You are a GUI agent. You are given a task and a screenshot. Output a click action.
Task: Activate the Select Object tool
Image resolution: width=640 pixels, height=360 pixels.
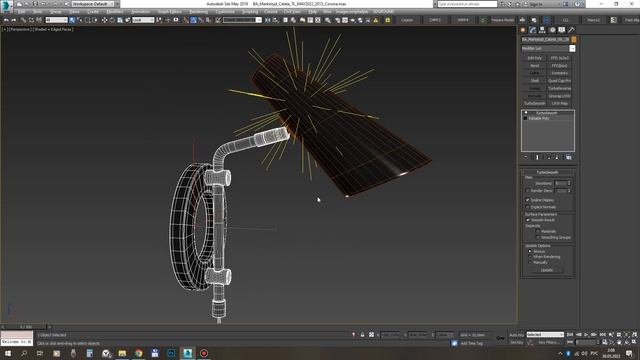click(72, 20)
